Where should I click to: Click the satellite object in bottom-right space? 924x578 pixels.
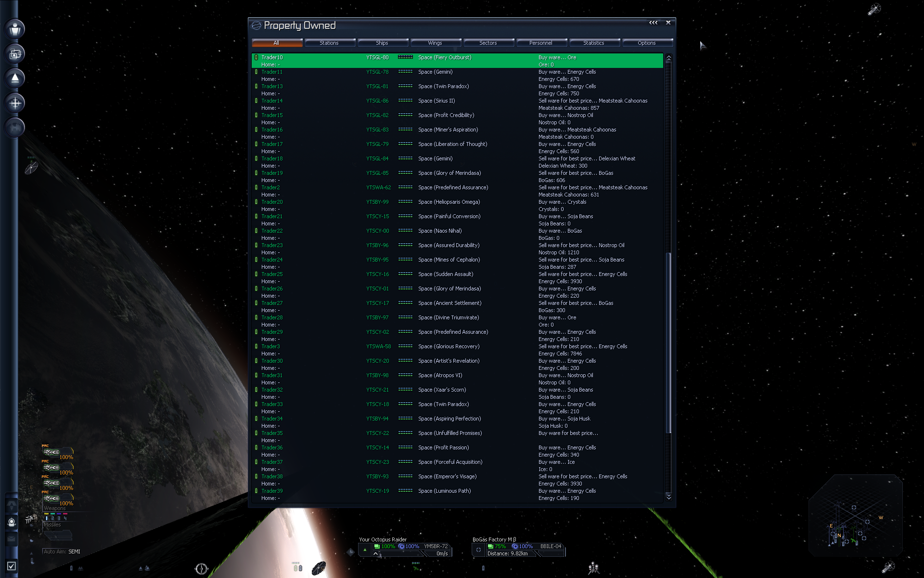[888, 567]
